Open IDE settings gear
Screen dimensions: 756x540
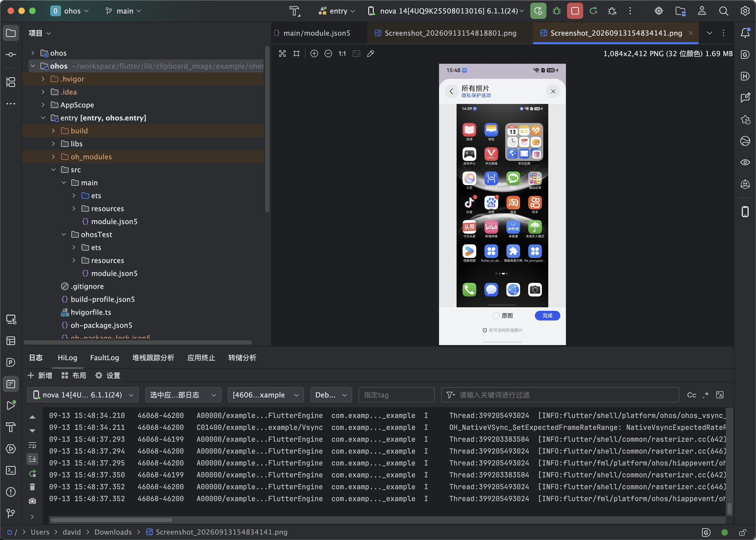[x=745, y=11]
